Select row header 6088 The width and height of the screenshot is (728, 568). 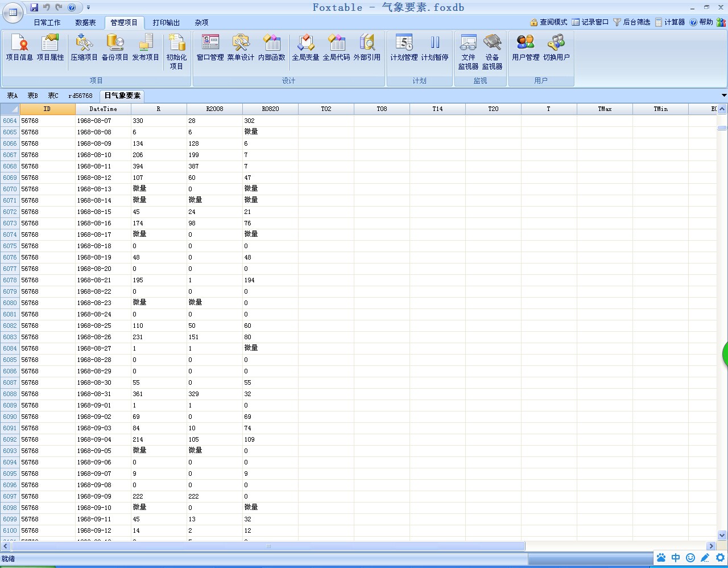point(10,394)
